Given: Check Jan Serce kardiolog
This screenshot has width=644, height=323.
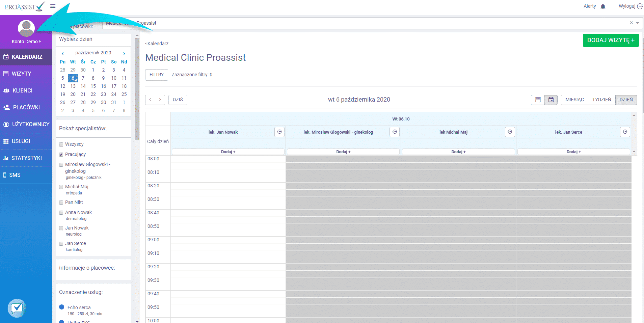Looking at the screenshot, I should pos(61,244).
